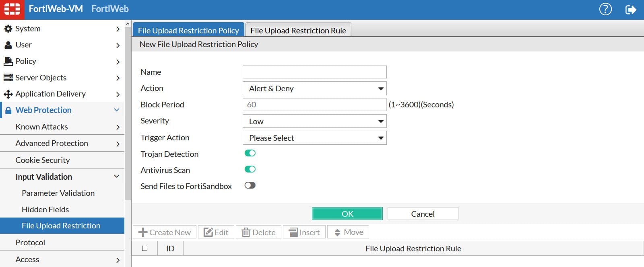Image resolution: width=644 pixels, height=267 pixels.
Task: Click the Web Protection lock icon
Action: click(x=8, y=110)
